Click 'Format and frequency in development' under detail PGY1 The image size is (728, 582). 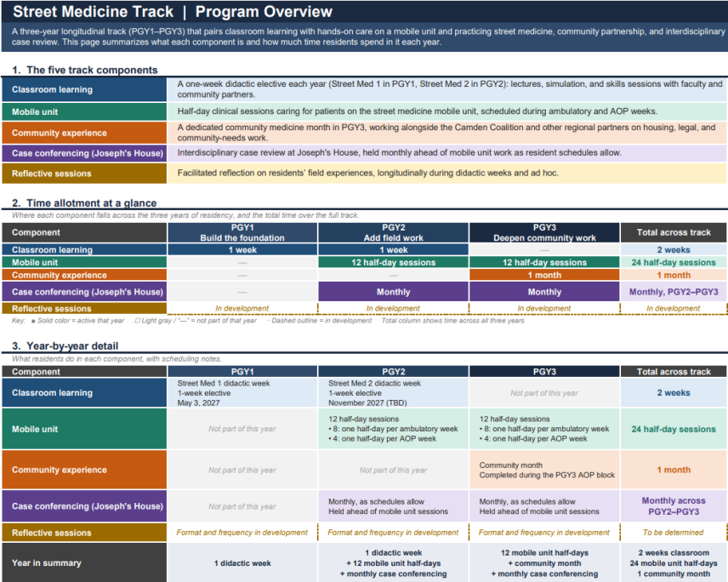tap(242, 533)
